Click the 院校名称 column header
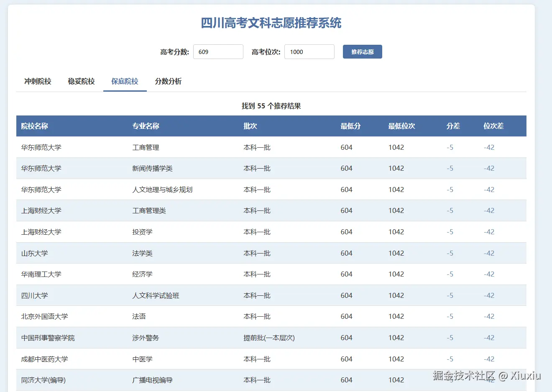 tap(35, 126)
